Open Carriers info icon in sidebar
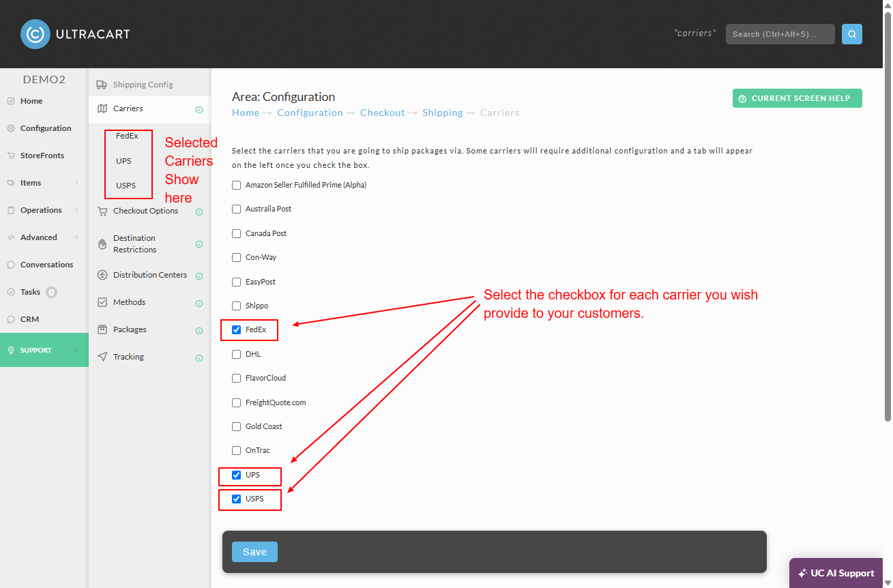The image size is (893, 588). [199, 109]
